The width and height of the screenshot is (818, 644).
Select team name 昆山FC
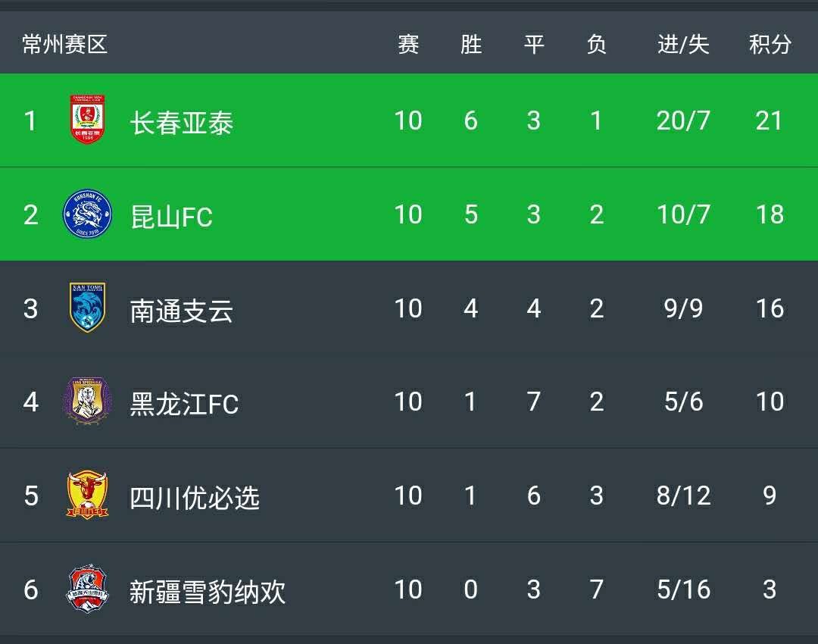click(171, 215)
